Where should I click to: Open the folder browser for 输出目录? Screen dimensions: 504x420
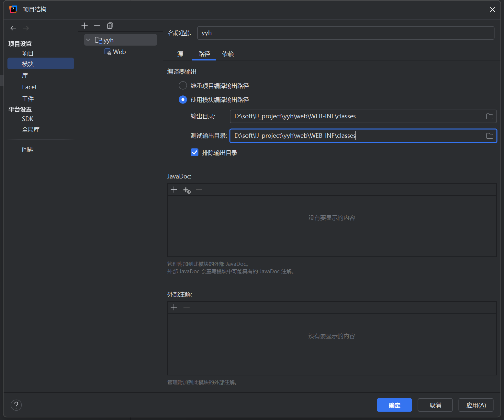[x=489, y=116]
